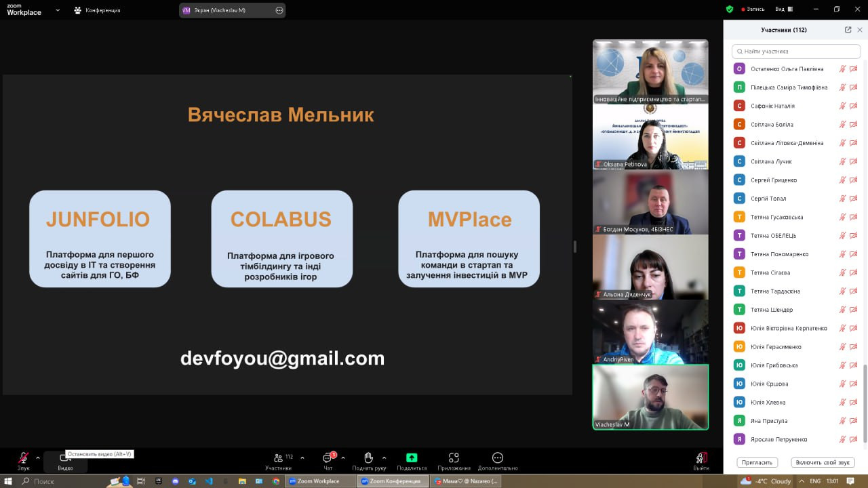Select the Альона Дяденчук video tile
Image resolution: width=868 pixels, height=488 pixels.
click(x=650, y=267)
